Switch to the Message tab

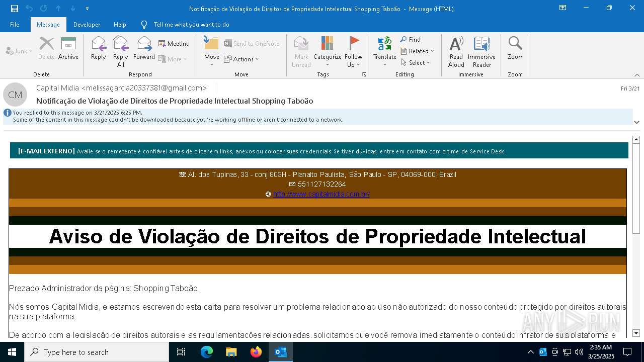(x=48, y=25)
